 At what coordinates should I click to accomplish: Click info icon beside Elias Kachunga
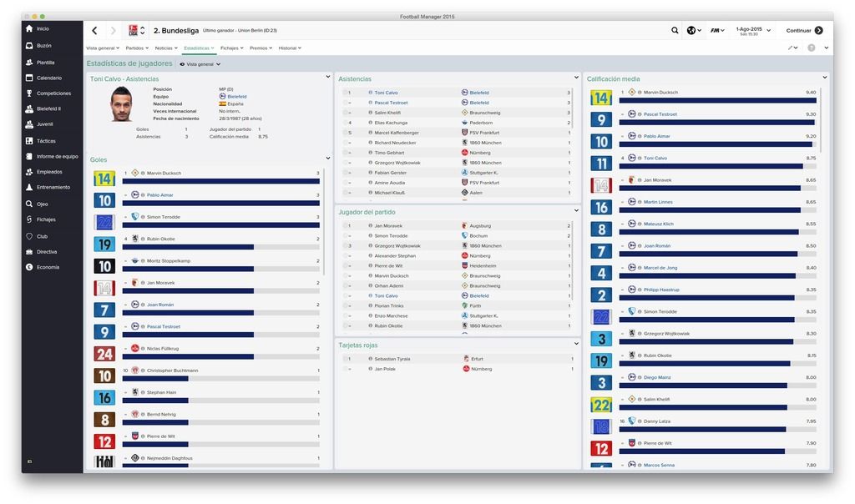coord(370,123)
